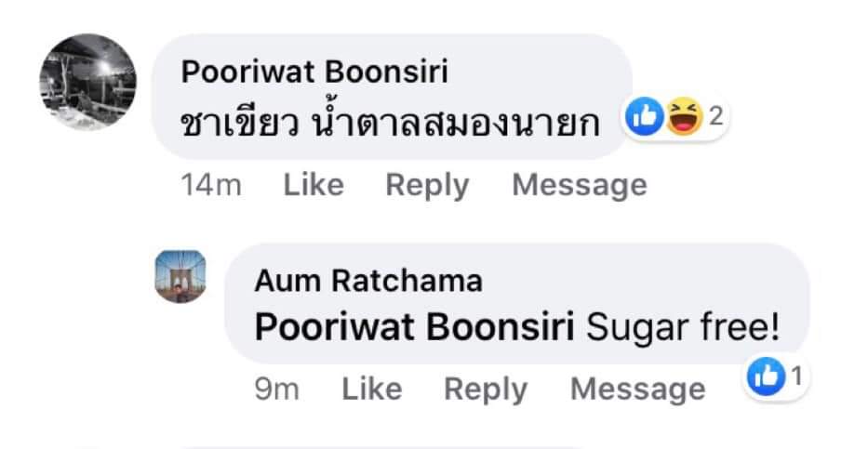Reply to Aum Ratchama's comment
The height and width of the screenshot is (449, 868).
[486, 390]
